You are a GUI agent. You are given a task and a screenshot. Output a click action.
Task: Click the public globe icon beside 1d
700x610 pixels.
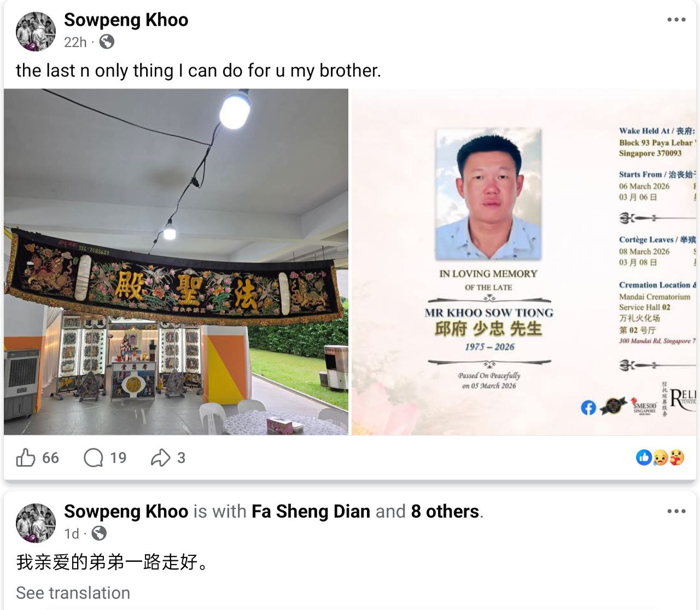click(99, 533)
